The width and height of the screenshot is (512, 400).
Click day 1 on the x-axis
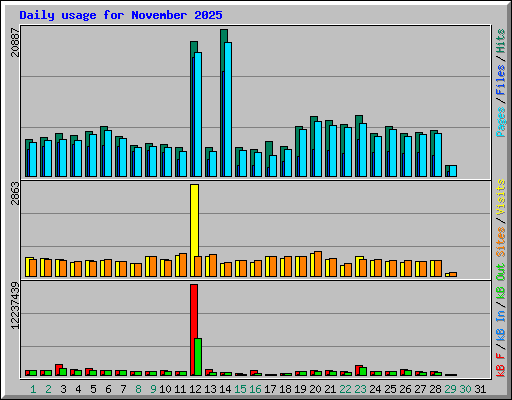point(33,389)
